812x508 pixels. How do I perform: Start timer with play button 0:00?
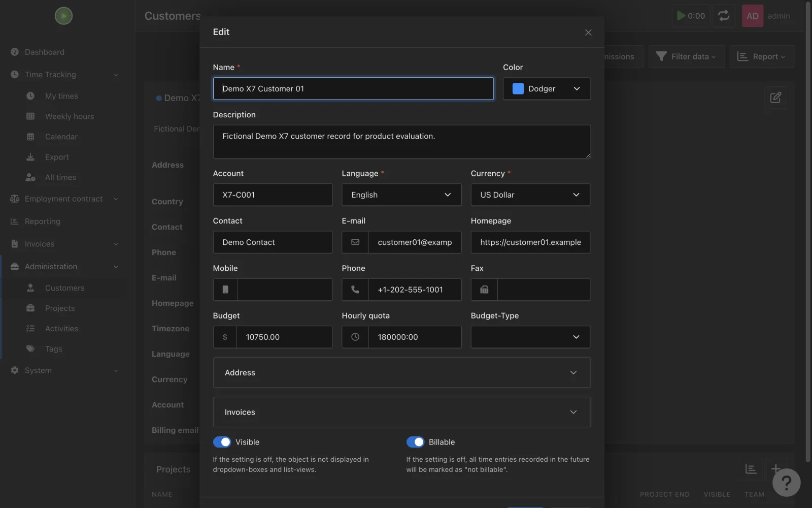[x=691, y=16]
